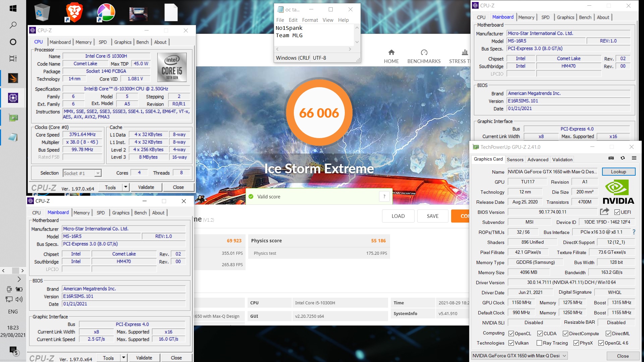Click Tools button in lower CPU-Z window
Image resolution: width=644 pixels, height=362 pixels.
pos(108,358)
